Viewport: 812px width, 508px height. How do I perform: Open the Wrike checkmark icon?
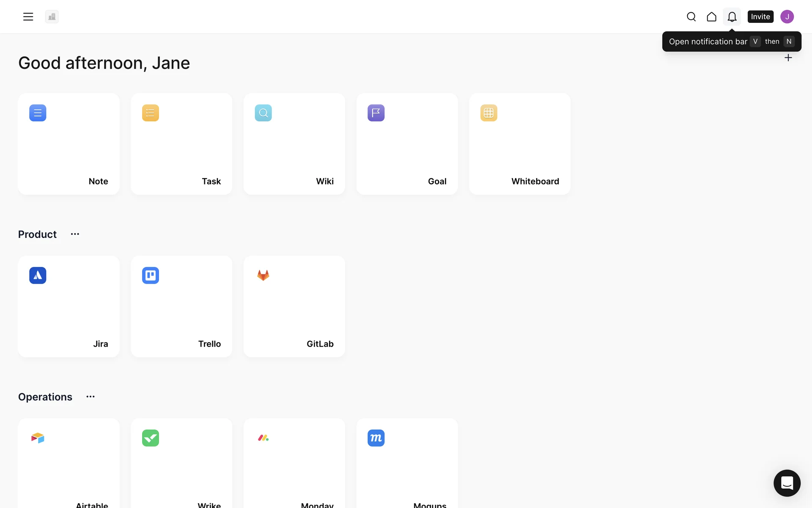coord(151,438)
